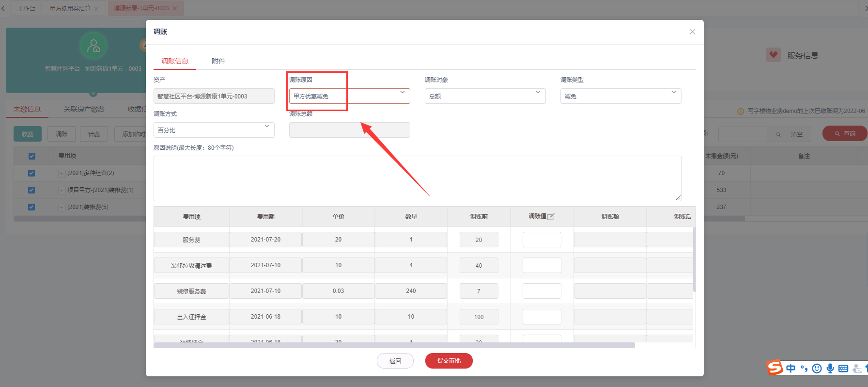The width and height of the screenshot is (868, 387).
Task: Click the orange info icon before 写字楼物业费demo
Action: tap(741, 112)
